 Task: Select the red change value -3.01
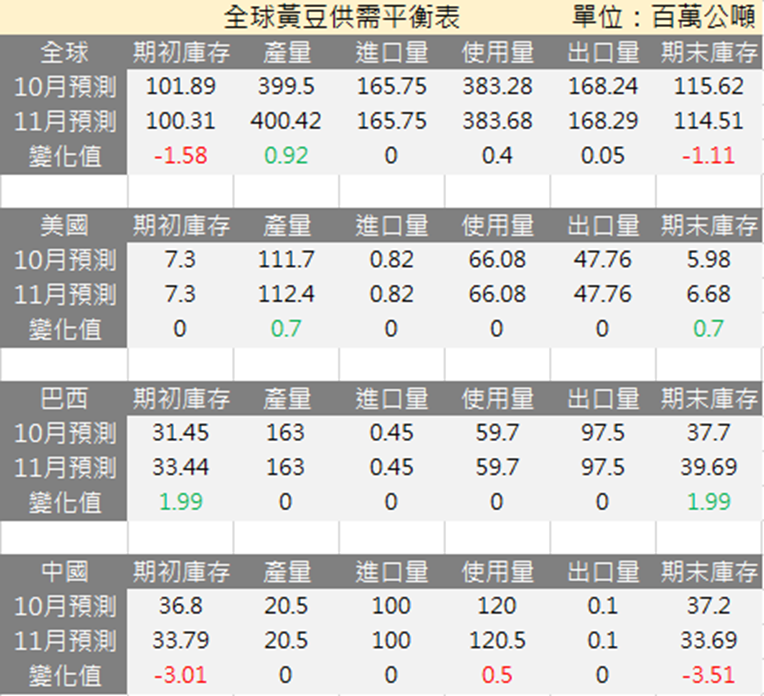[180, 676]
